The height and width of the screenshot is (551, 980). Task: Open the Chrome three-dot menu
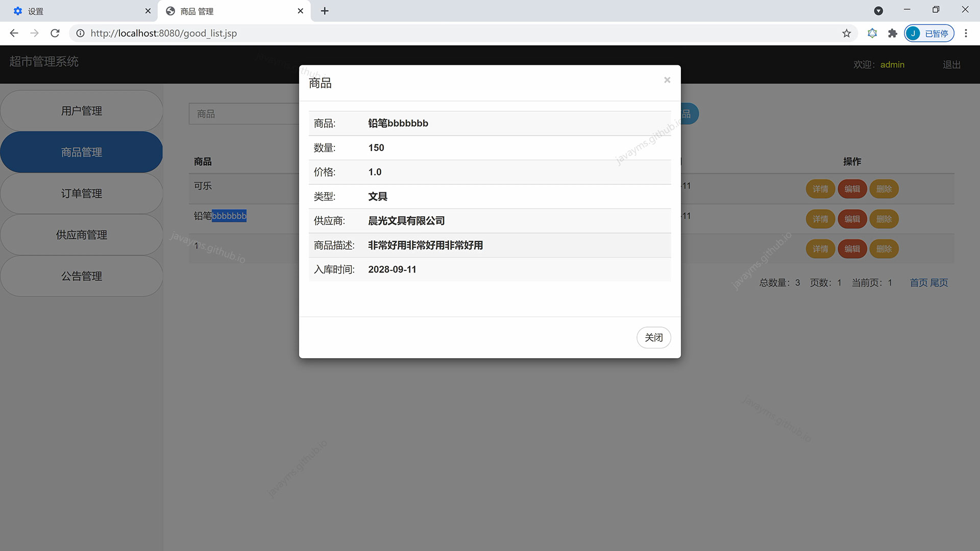click(x=965, y=33)
